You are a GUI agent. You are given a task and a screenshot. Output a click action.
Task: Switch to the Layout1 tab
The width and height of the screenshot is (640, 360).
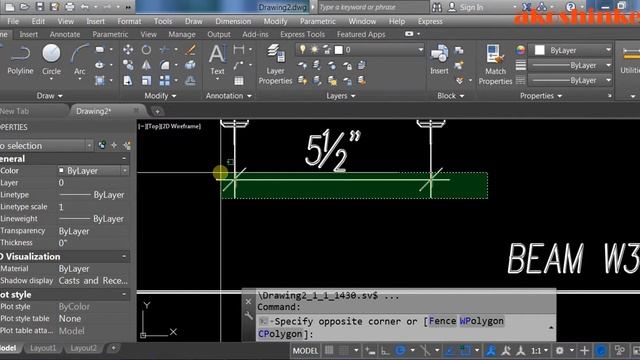(43, 348)
